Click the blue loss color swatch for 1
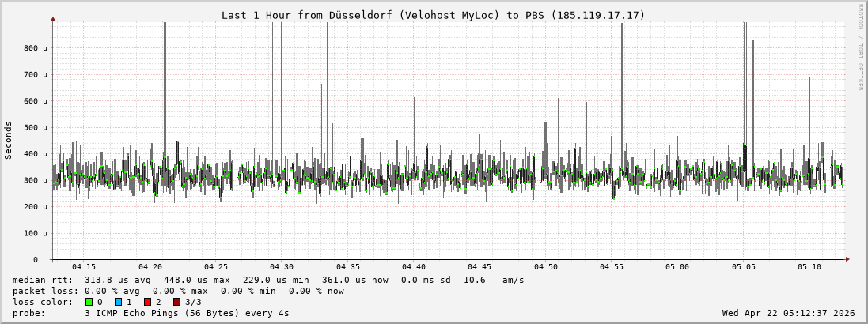This screenshot has width=868, height=324. [118, 302]
